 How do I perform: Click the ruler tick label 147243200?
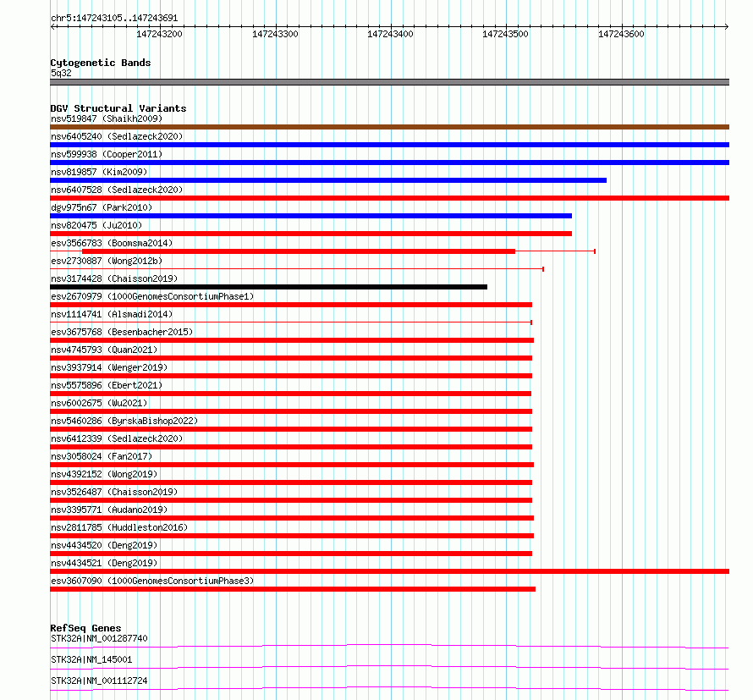159,34
